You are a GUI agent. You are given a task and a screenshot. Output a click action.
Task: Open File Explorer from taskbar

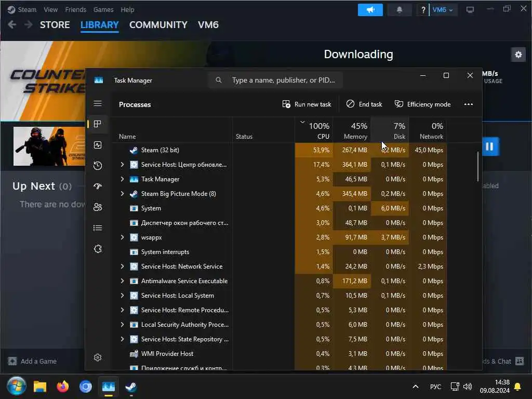[x=39, y=387]
